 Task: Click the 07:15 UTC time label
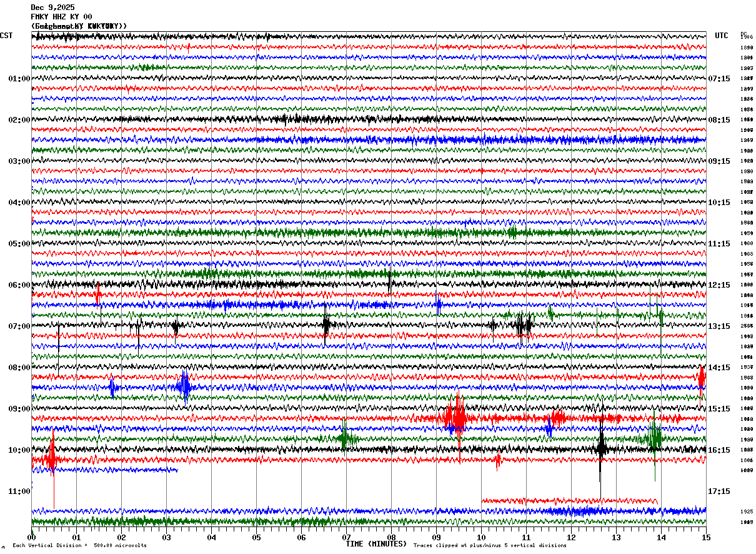[x=719, y=79]
